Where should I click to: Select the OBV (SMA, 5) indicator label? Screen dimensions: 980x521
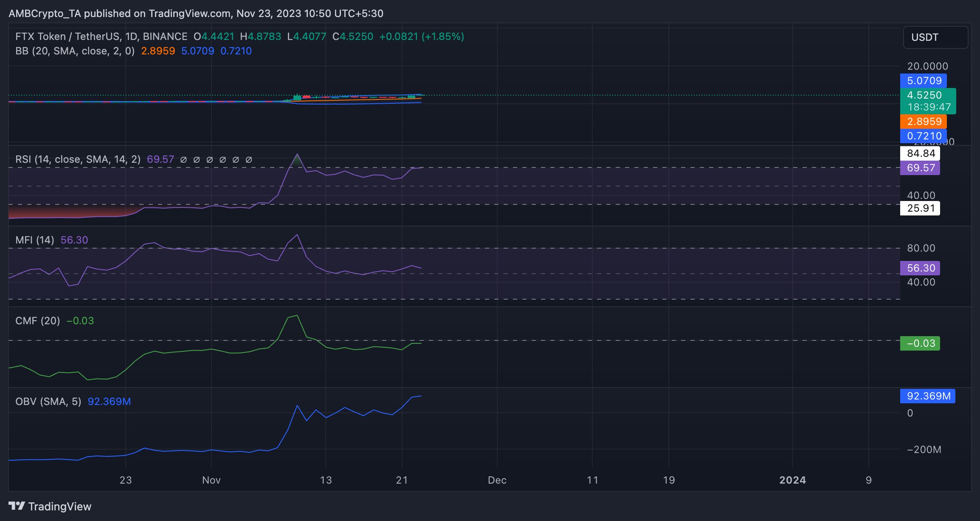click(48, 402)
